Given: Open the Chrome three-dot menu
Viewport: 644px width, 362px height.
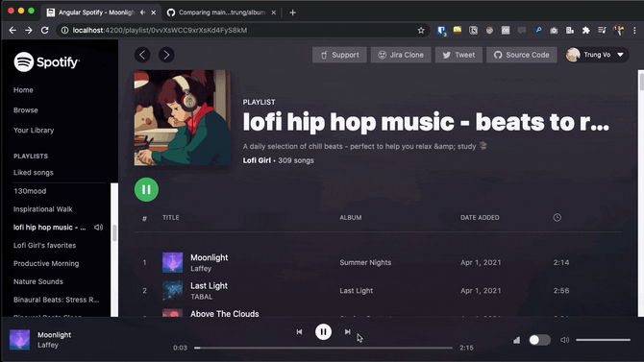Looking at the screenshot, I should click(x=634, y=30).
